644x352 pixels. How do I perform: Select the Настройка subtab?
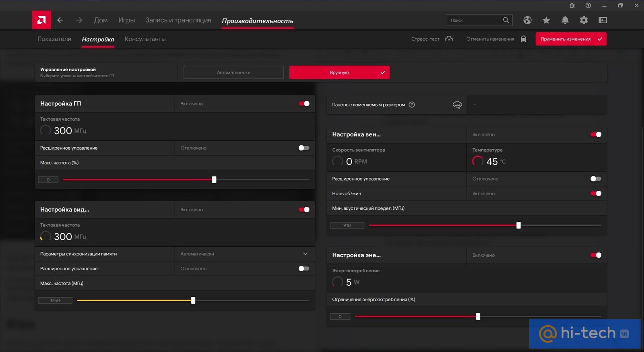(98, 39)
